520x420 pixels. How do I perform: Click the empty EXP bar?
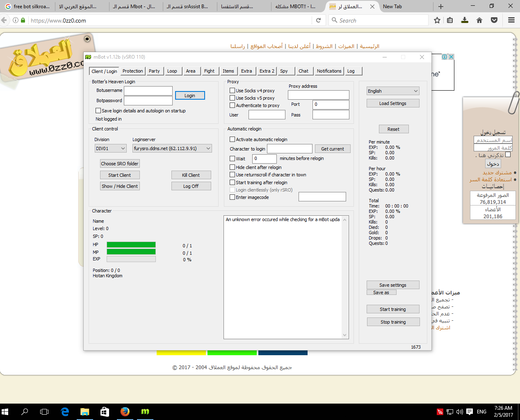pyautogui.click(x=131, y=259)
